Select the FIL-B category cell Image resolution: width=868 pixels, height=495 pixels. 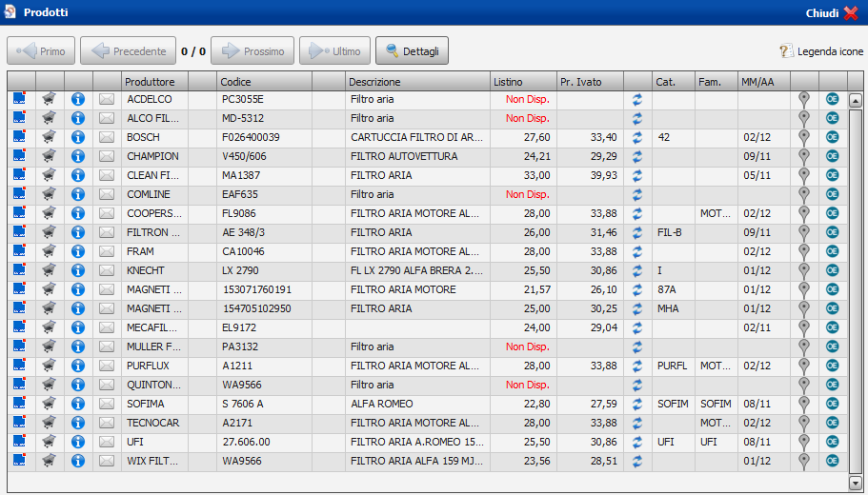674,232
